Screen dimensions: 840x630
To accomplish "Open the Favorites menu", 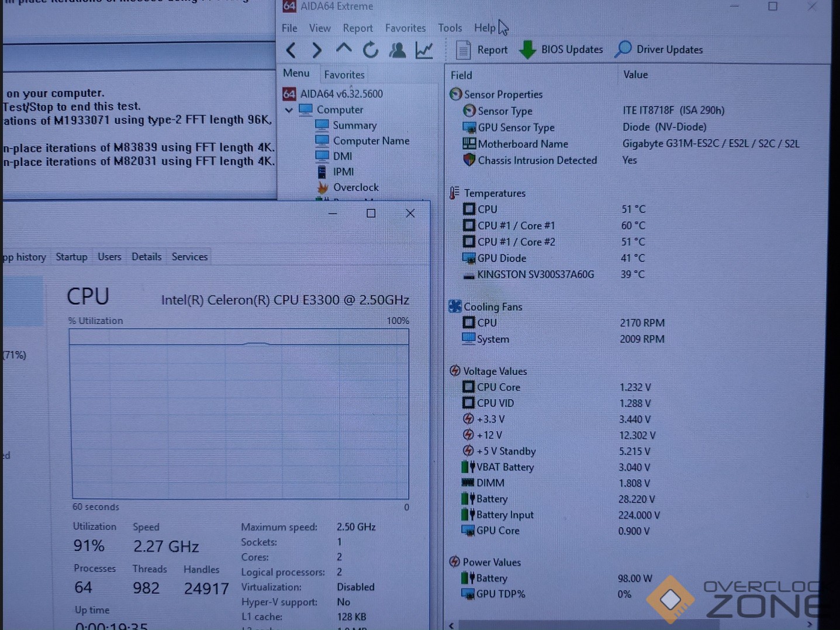I will pyautogui.click(x=405, y=28).
